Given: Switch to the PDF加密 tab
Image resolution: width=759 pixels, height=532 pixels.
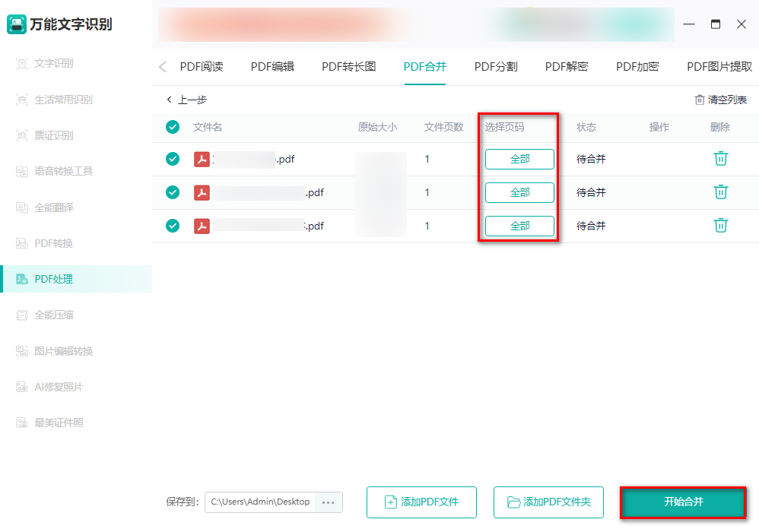Looking at the screenshot, I should (x=637, y=66).
